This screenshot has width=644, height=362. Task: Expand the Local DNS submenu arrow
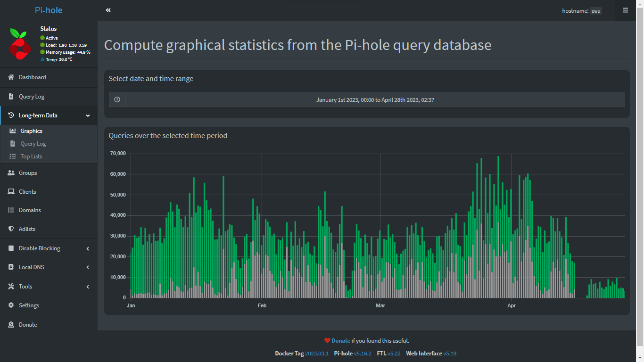[88, 267]
